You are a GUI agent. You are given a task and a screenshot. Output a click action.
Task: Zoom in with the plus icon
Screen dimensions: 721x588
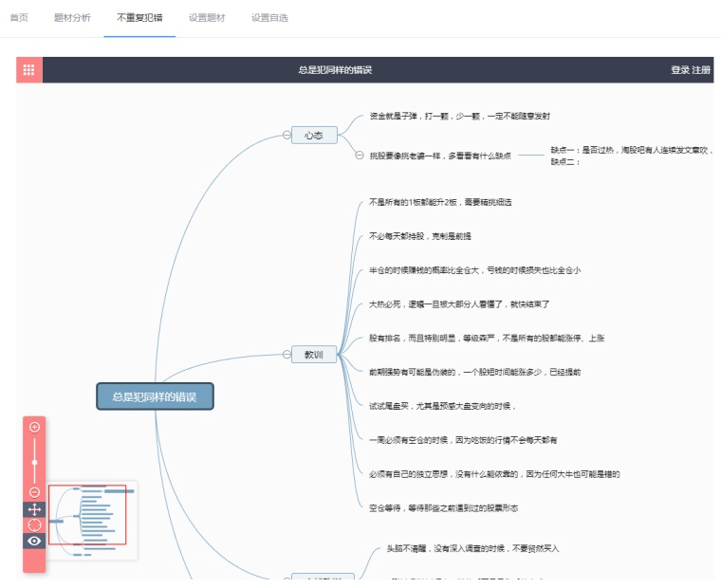pos(34,427)
